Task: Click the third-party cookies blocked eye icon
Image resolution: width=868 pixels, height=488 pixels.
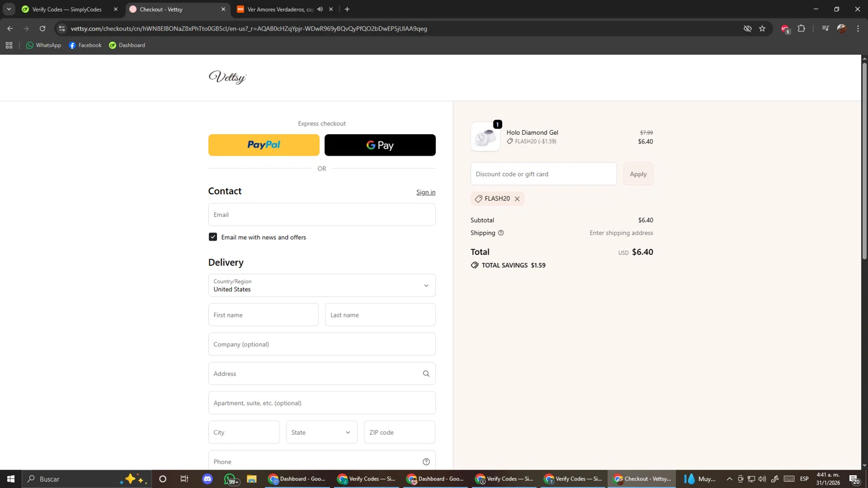Action: 748,28
